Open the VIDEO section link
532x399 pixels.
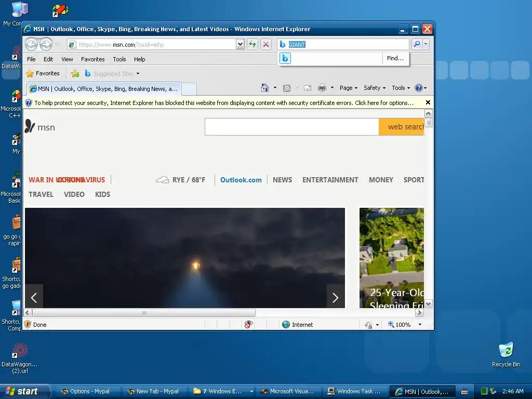click(74, 194)
